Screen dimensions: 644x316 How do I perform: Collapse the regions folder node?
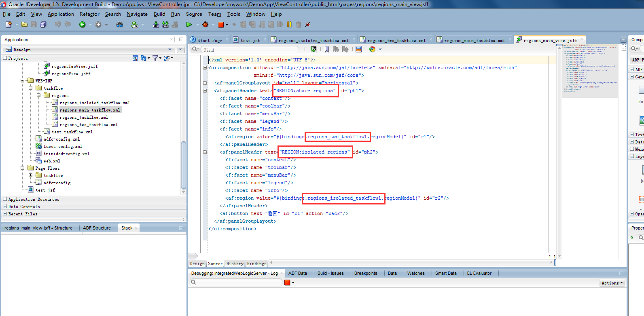click(39, 95)
